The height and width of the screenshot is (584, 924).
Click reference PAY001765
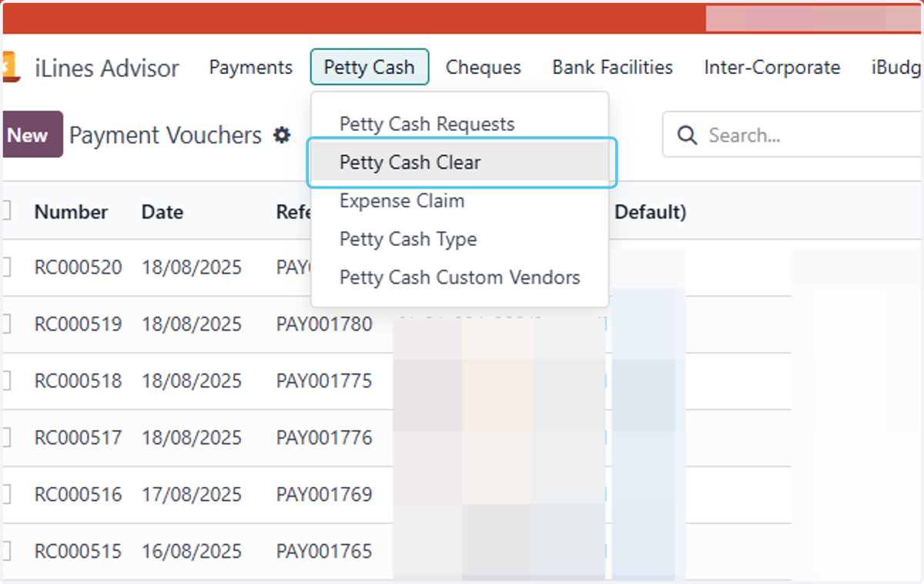pyautogui.click(x=324, y=552)
